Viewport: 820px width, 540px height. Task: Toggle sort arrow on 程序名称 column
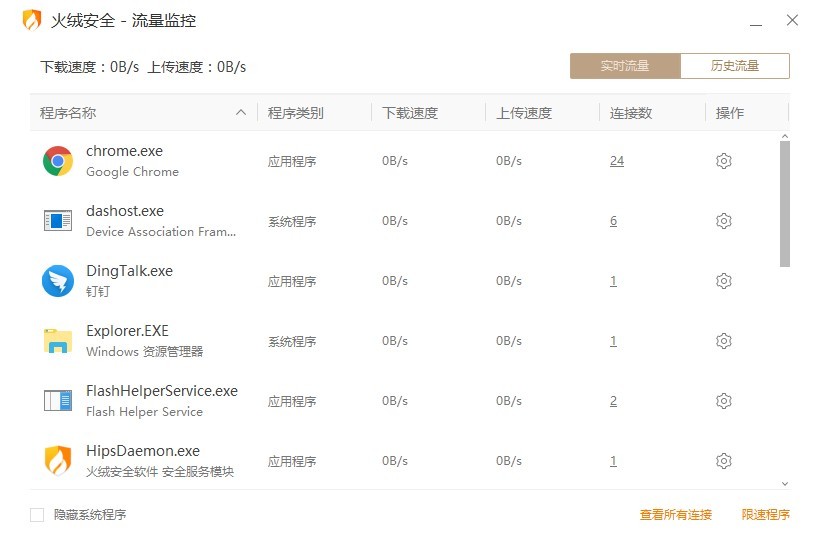pyautogui.click(x=241, y=112)
